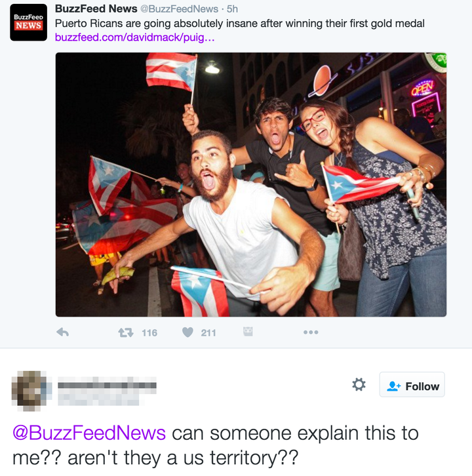Click the gray owl icon beside likes
The height and width of the screenshot is (476, 472).
click(248, 332)
